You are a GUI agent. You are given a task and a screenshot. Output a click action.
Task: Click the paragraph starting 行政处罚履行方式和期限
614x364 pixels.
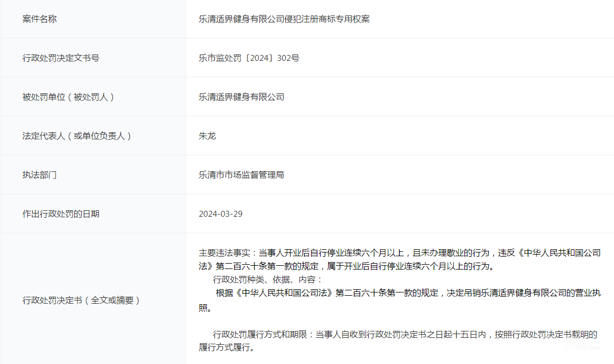398,341
